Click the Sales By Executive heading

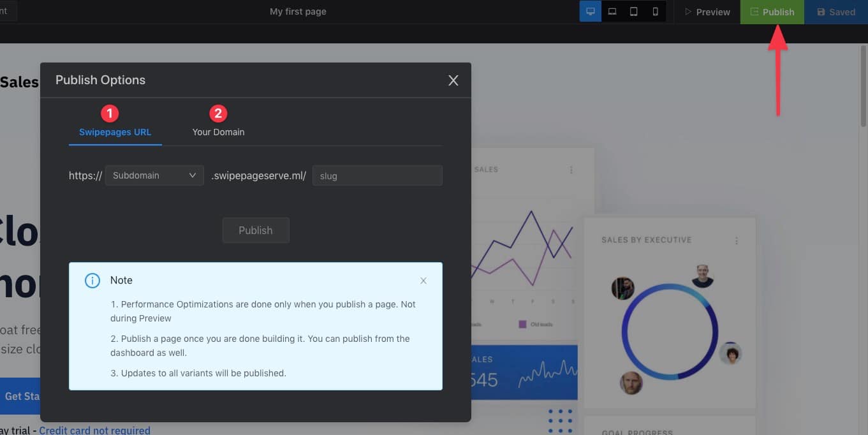coord(646,240)
